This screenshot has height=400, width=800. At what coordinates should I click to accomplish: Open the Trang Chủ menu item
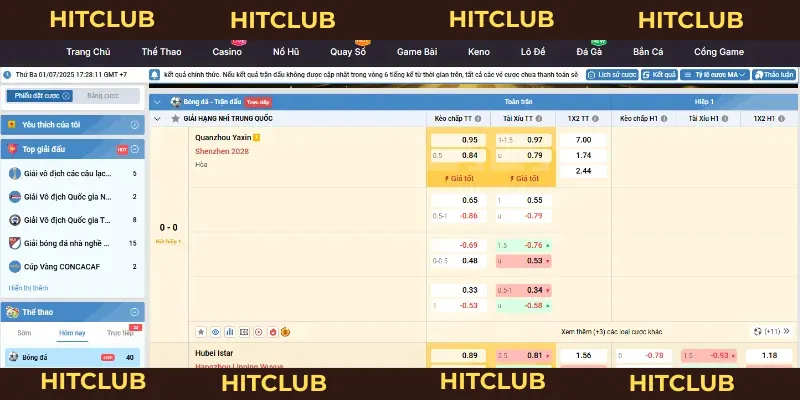click(88, 52)
